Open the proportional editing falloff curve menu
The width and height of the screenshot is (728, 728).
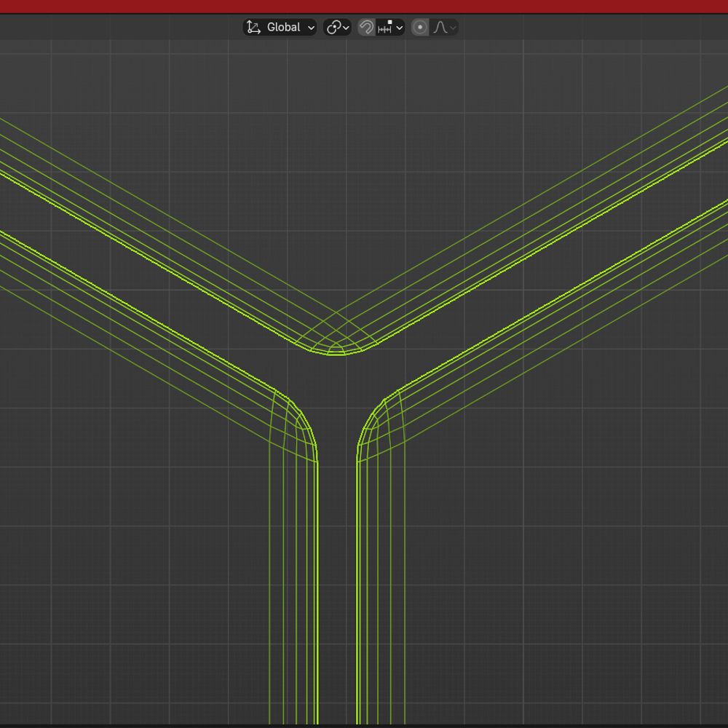point(444,28)
